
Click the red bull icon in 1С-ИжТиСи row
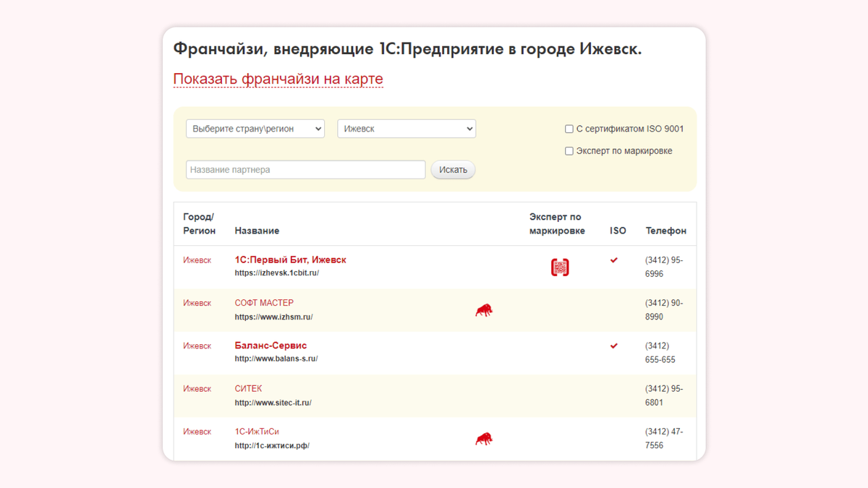[484, 439]
